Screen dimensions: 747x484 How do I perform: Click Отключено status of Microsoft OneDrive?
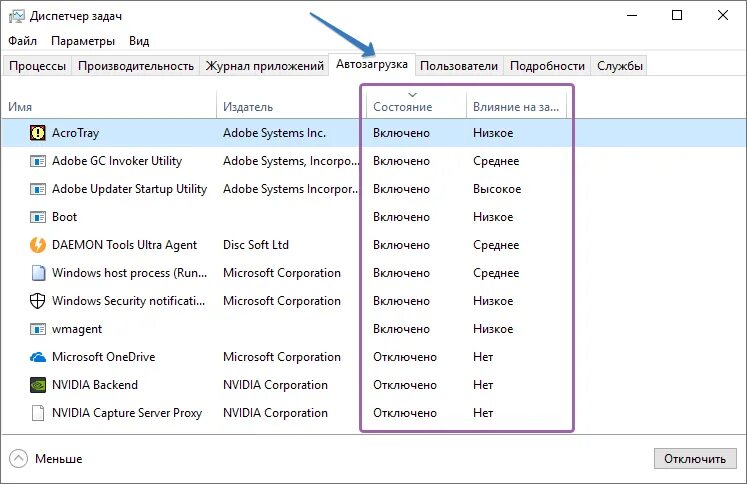pos(405,357)
